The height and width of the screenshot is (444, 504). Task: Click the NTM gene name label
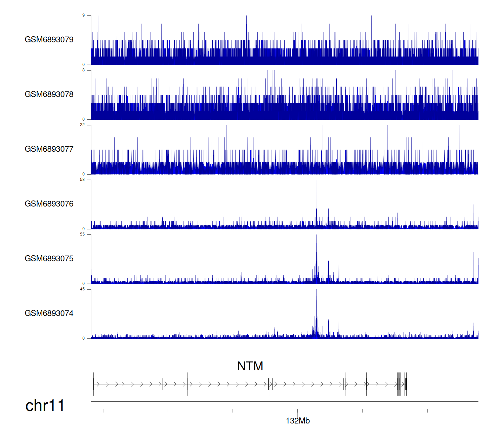(x=250, y=366)
